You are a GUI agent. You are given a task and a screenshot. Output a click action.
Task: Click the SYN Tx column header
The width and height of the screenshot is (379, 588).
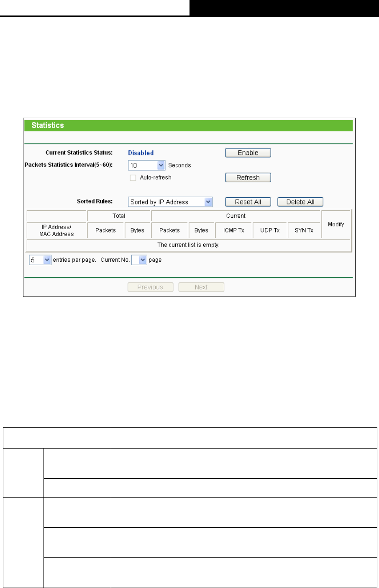[304, 230]
